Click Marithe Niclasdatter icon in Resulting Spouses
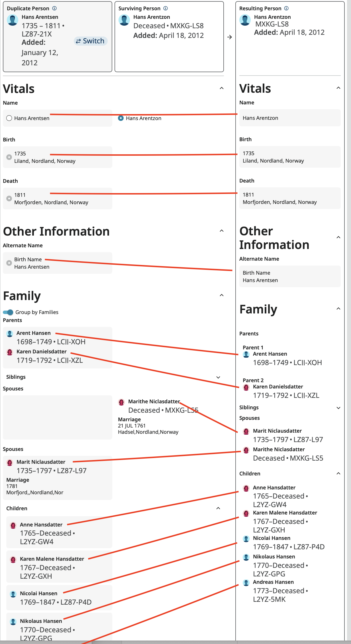 [x=246, y=450]
